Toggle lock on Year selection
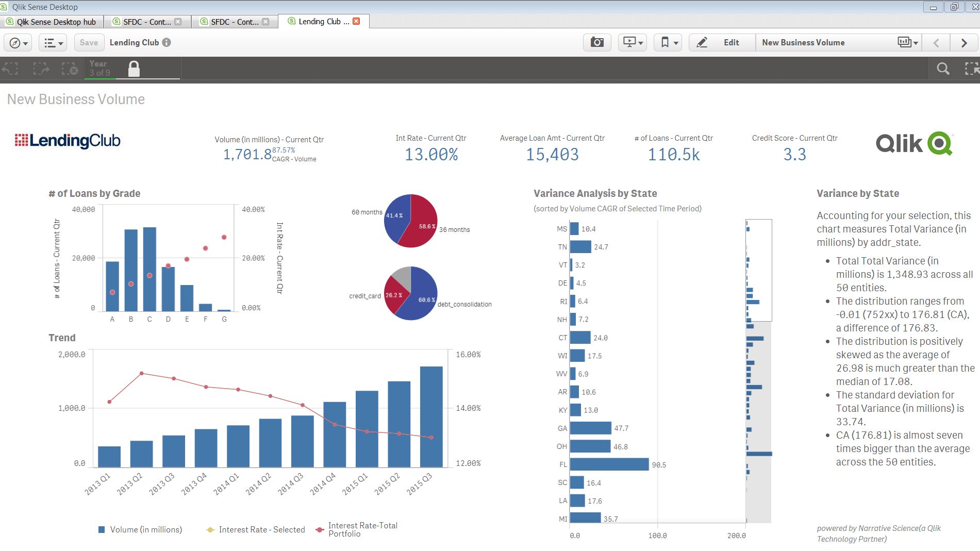980x551 pixels. 134,69
